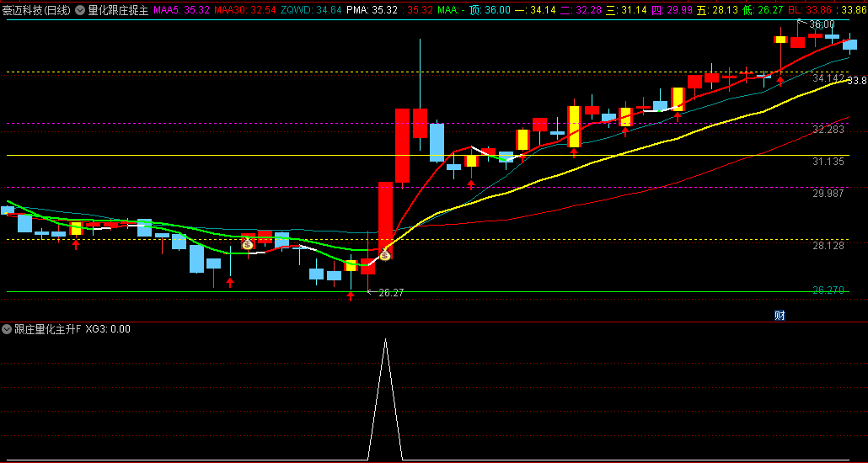The image size is (868, 463).
Task: Click the 31.135 price axis label
Action: click(x=828, y=161)
